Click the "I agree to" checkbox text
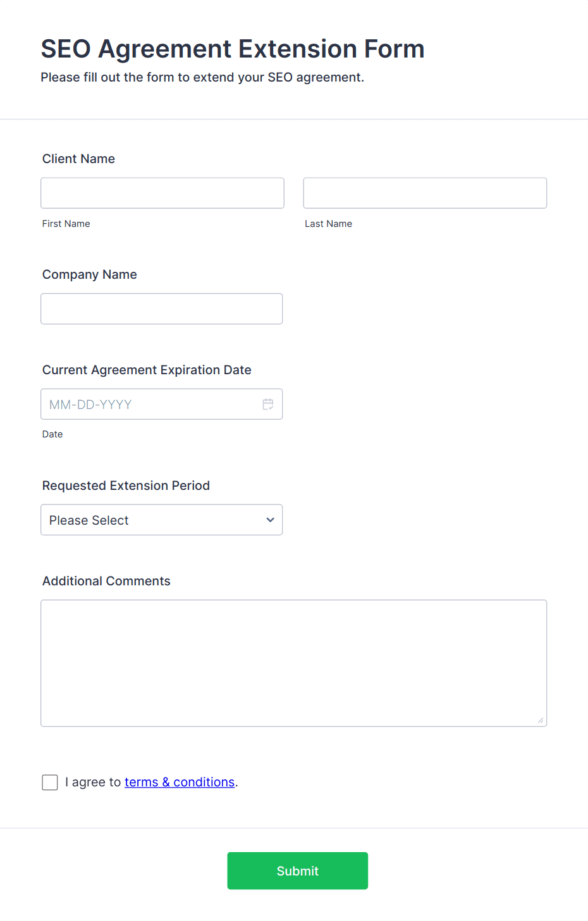Image resolution: width=588 pixels, height=921 pixels. click(x=93, y=782)
